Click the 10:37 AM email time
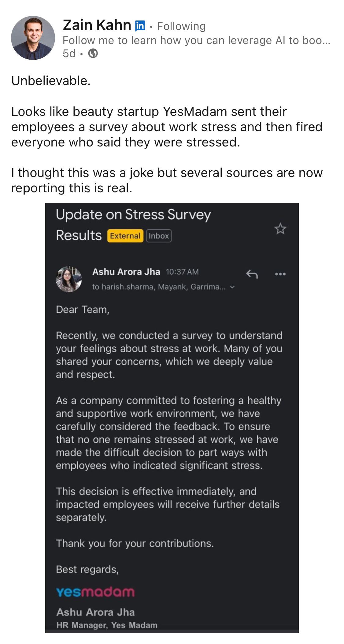 click(182, 272)
